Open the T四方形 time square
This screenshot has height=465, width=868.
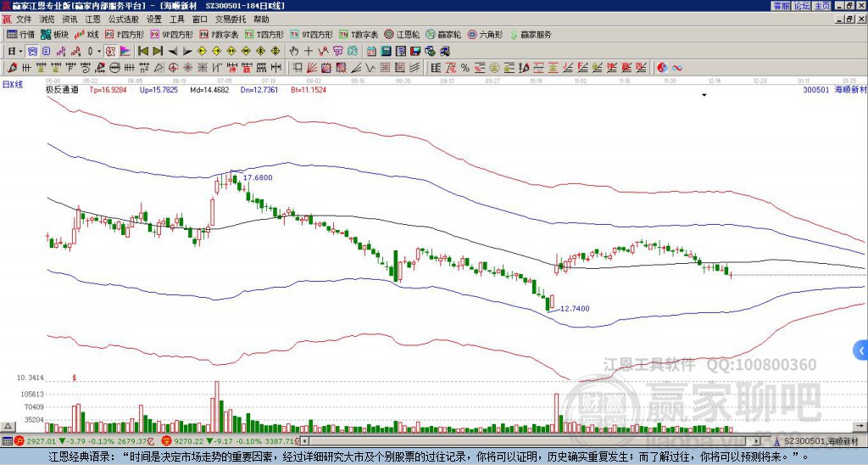point(264,34)
